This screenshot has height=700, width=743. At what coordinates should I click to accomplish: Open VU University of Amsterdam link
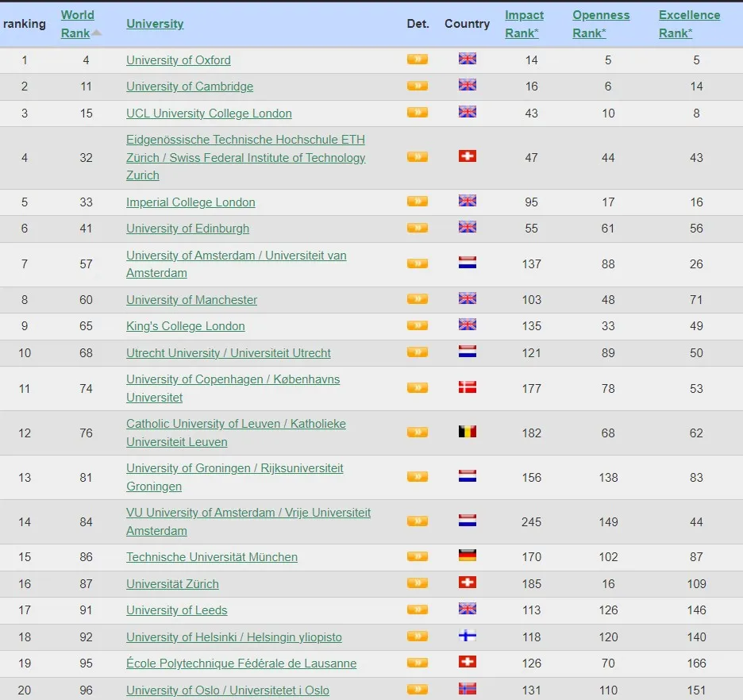pos(248,522)
